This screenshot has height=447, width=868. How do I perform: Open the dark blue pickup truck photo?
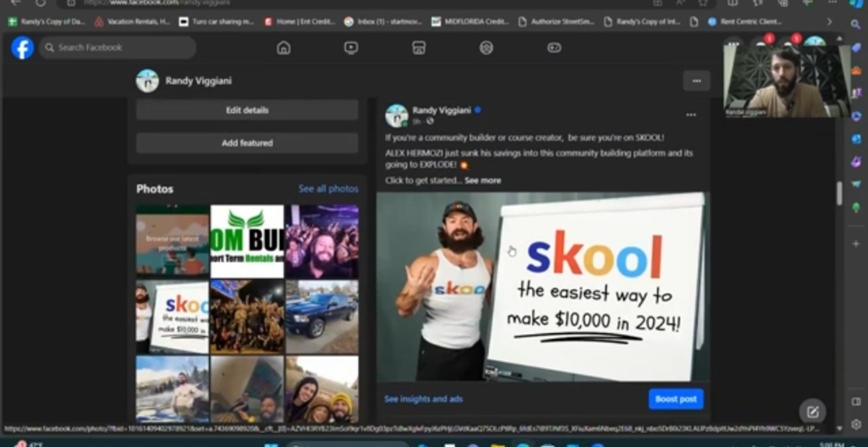tap(322, 317)
